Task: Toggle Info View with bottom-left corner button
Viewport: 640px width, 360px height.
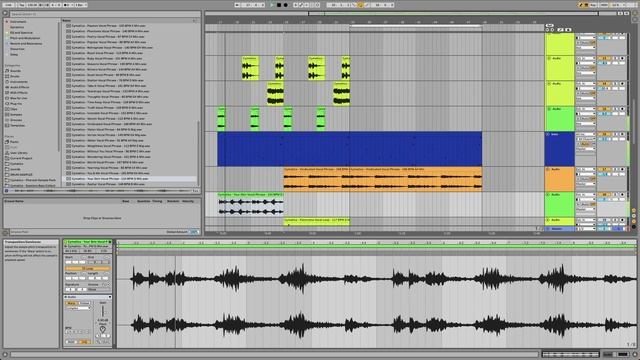Action: tap(5, 355)
